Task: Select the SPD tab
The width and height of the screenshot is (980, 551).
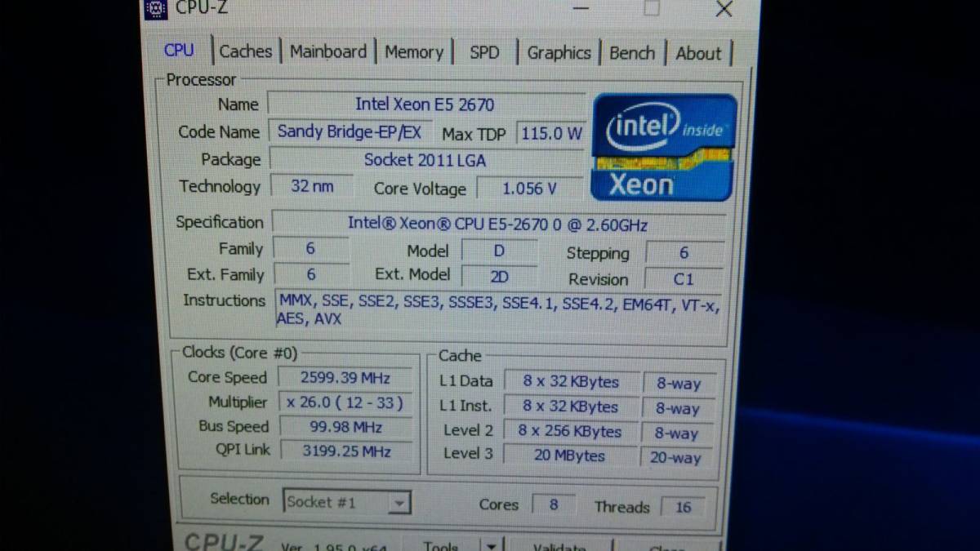Action: [483, 52]
